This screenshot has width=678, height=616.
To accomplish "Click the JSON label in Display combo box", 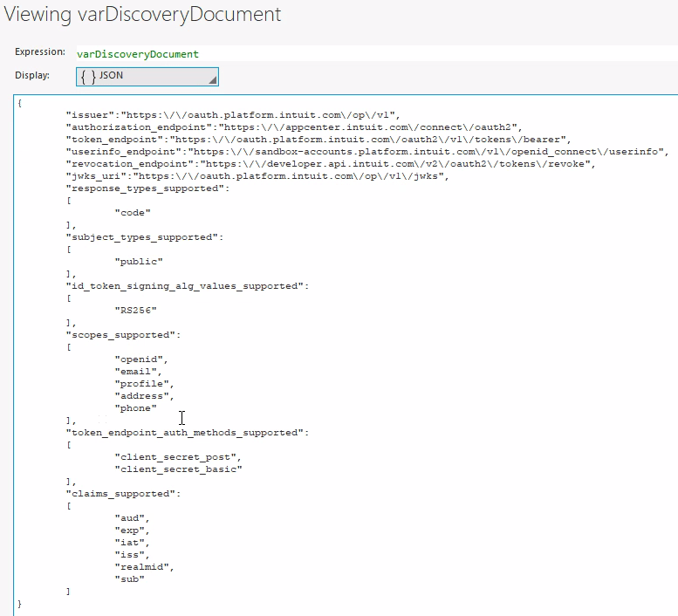I will 111,77.
